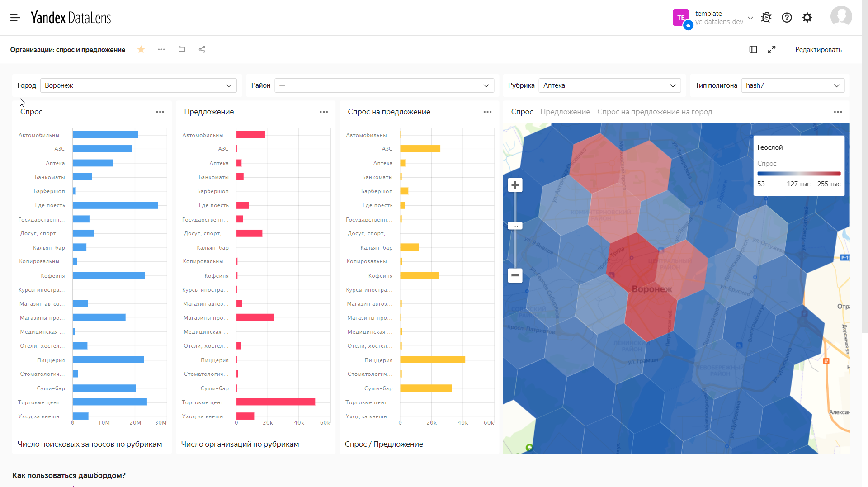Click the Редактировать button
Viewport: 868px width, 487px height.
pyautogui.click(x=818, y=50)
